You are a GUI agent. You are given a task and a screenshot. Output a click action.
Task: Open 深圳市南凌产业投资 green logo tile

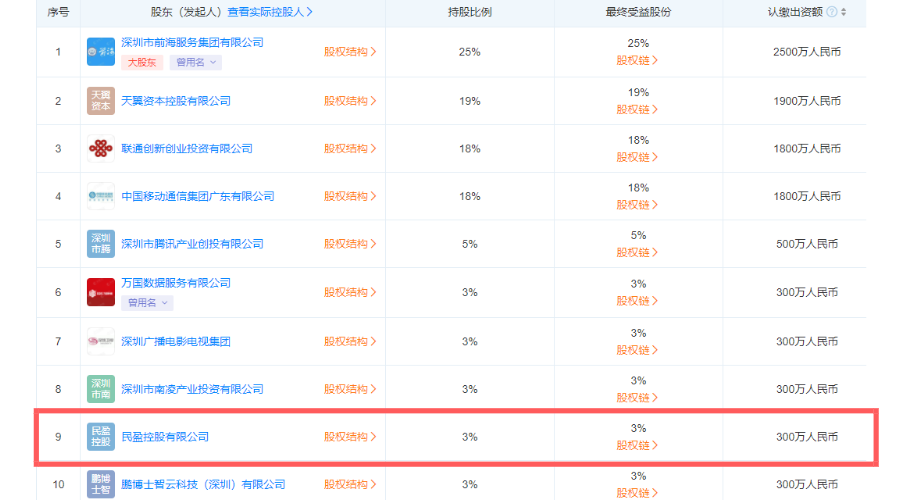[101, 389]
